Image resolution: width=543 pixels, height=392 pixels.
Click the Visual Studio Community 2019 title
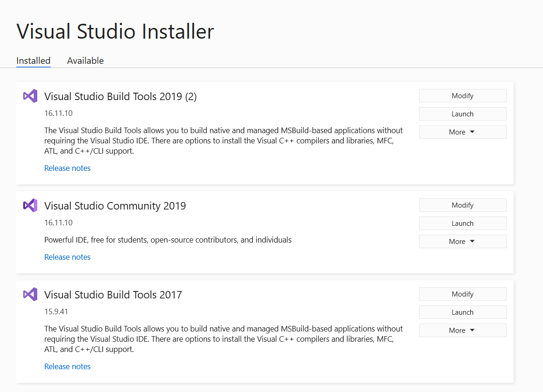115,206
